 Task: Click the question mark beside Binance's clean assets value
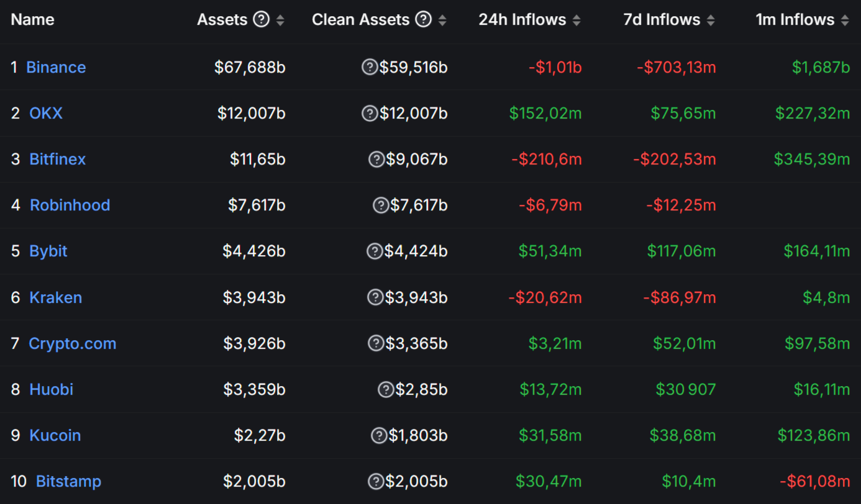point(370,67)
